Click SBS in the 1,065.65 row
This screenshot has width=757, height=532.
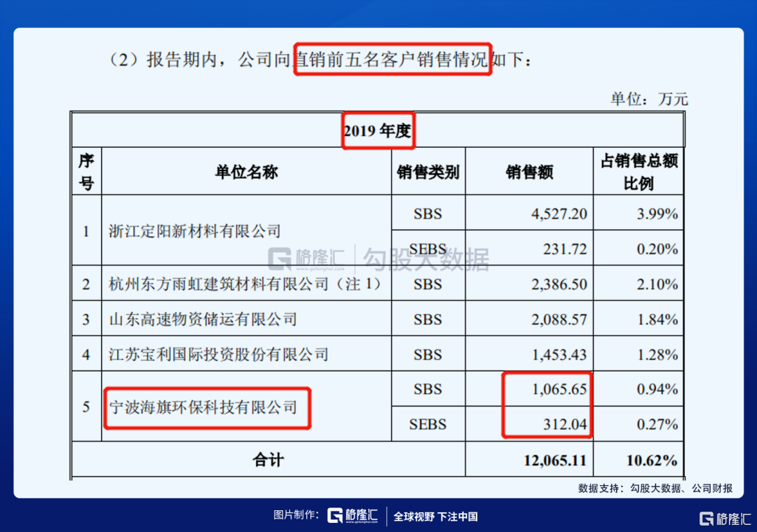pos(428,388)
